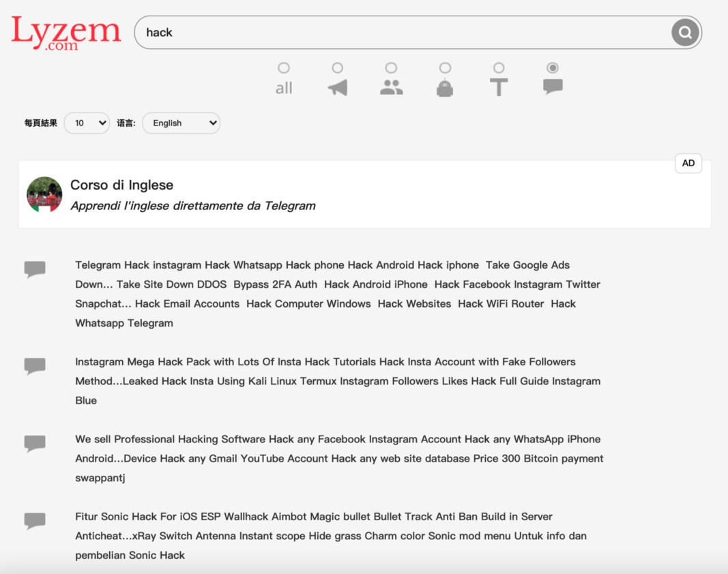Screen dimensions: 728x574
Task: Select the bots radio button above robot
Action: coord(445,67)
